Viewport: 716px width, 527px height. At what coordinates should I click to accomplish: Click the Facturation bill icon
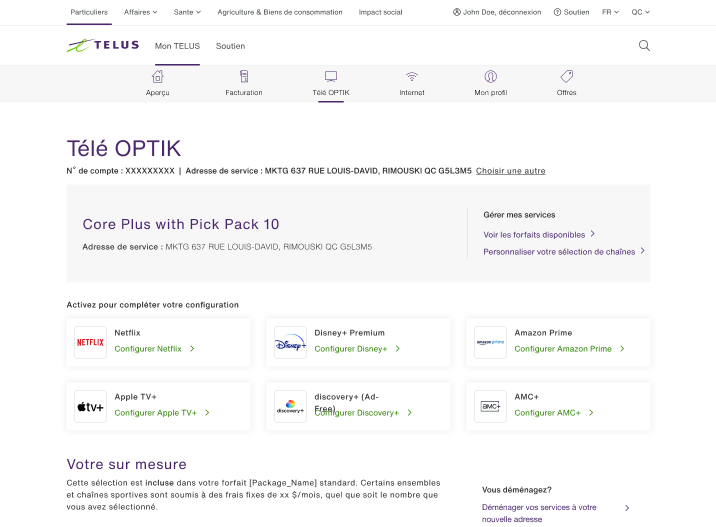pyautogui.click(x=244, y=76)
